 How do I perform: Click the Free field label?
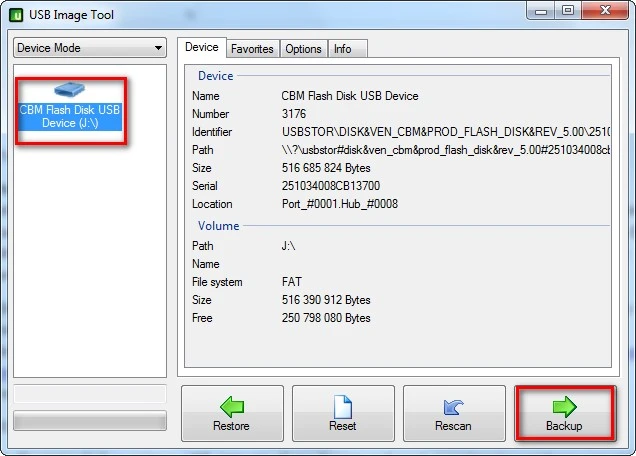202,318
